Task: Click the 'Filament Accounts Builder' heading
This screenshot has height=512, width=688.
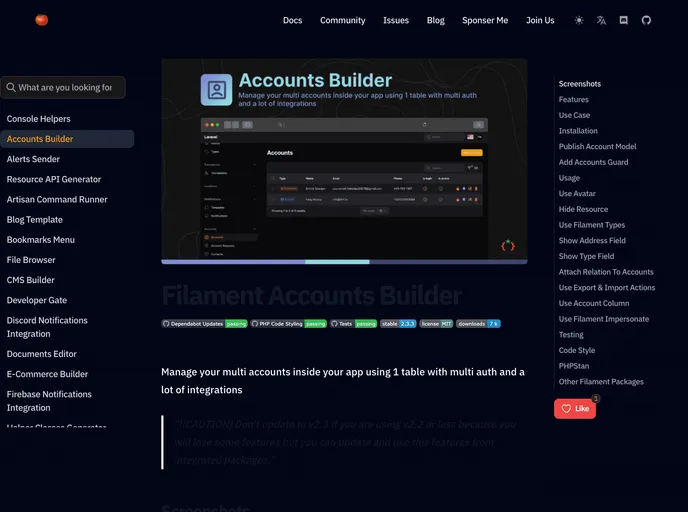Action: point(312,295)
